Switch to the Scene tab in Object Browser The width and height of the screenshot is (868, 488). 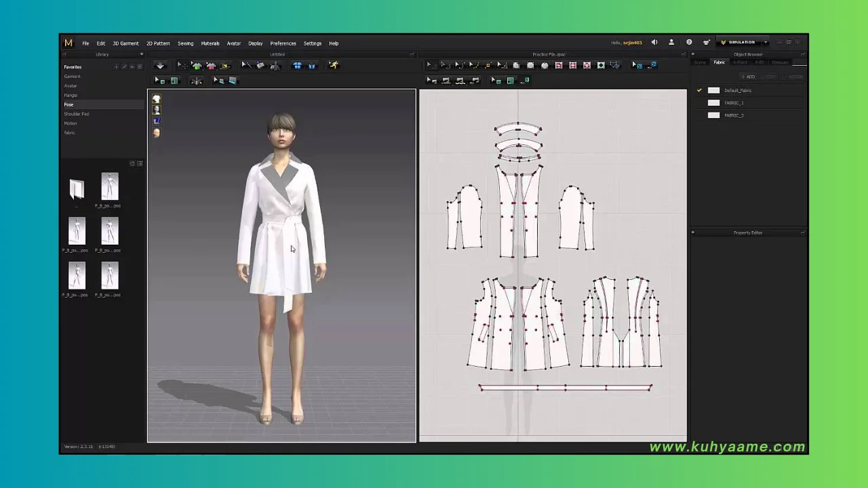[700, 62]
